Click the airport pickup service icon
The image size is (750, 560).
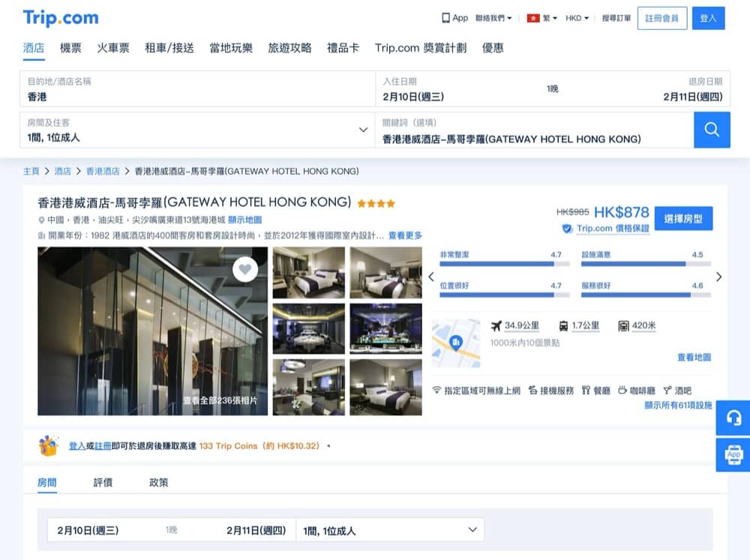(532, 391)
